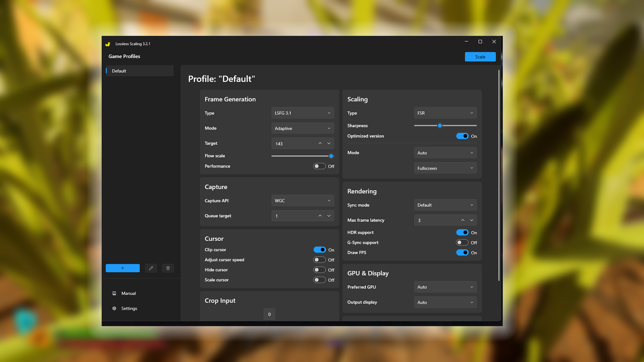
Task: Click the Lossless Scaling duck app icon
Action: coord(108,44)
